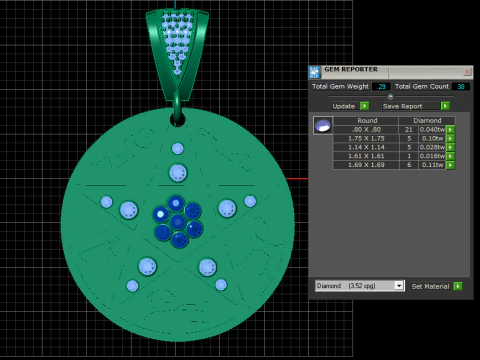Select the 1.14 X 1.14 size cell

tap(366, 147)
